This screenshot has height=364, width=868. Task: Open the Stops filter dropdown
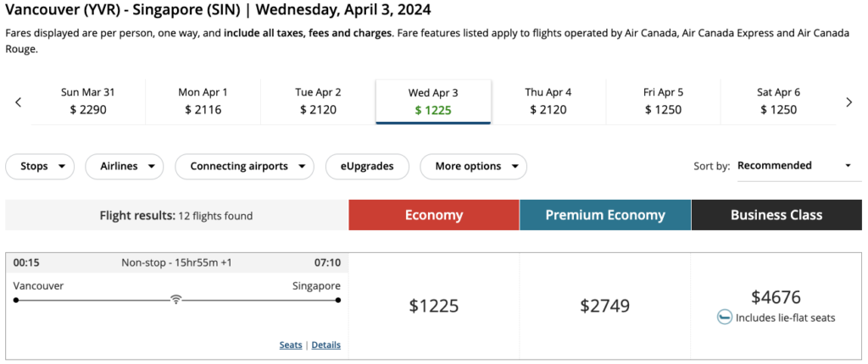(40, 166)
